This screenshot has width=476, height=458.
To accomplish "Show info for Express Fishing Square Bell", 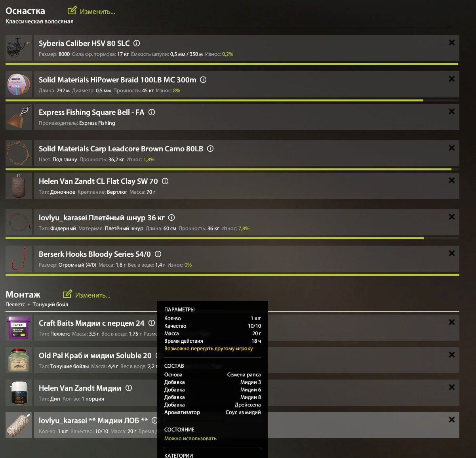I will click(152, 112).
